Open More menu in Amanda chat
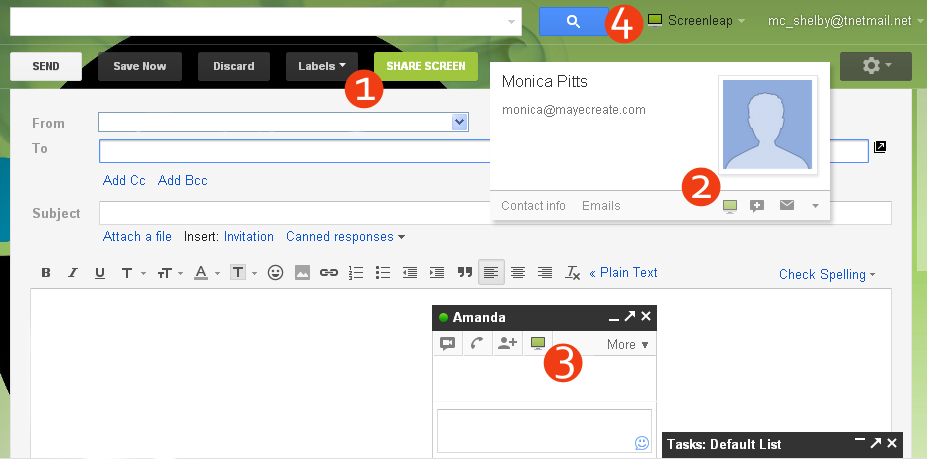Viewport: 927px width, 459px height. pyautogui.click(x=627, y=344)
